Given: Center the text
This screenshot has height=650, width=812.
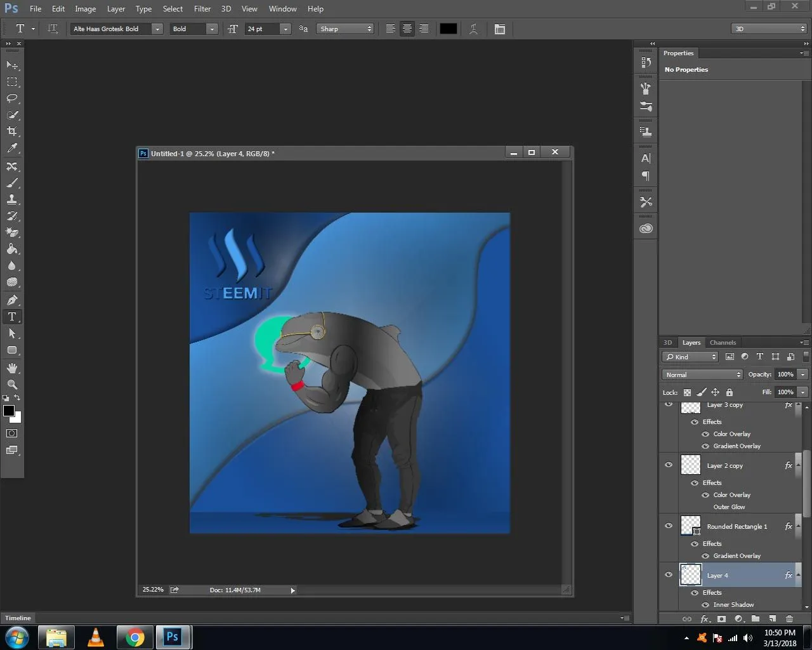Looking at the screenshot, I should pyautogui.click(x=407, y=29).
